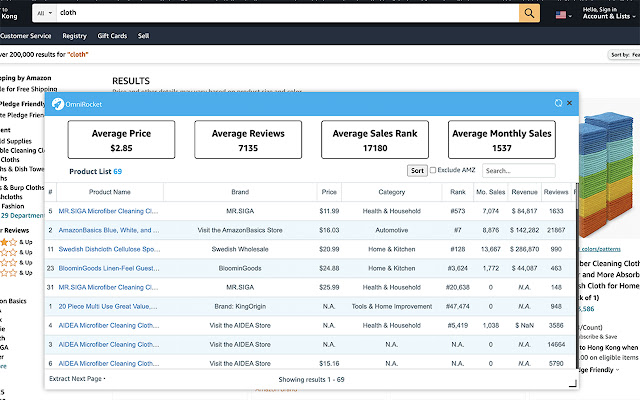The width and height of the screenshot is (640, 400).
Task: Toggle the Exclude AMZ checkbox
Action: click(433, 170)
